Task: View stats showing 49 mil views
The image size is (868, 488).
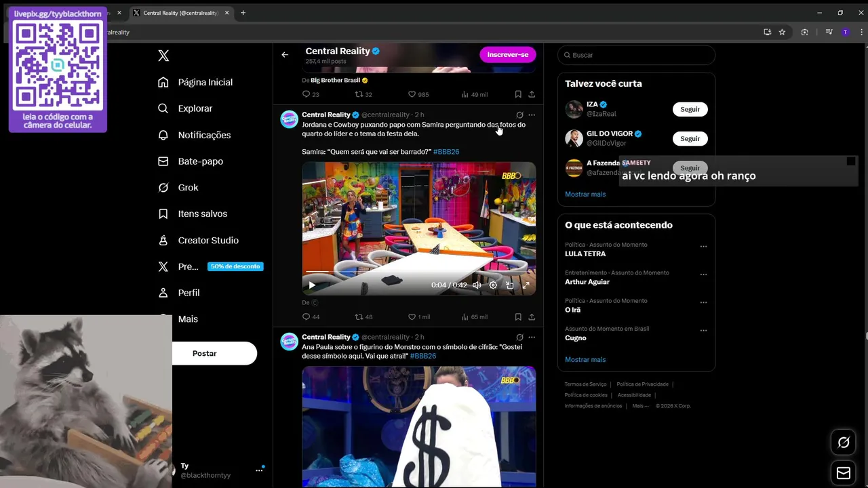Action: click(x=474, y=94)
